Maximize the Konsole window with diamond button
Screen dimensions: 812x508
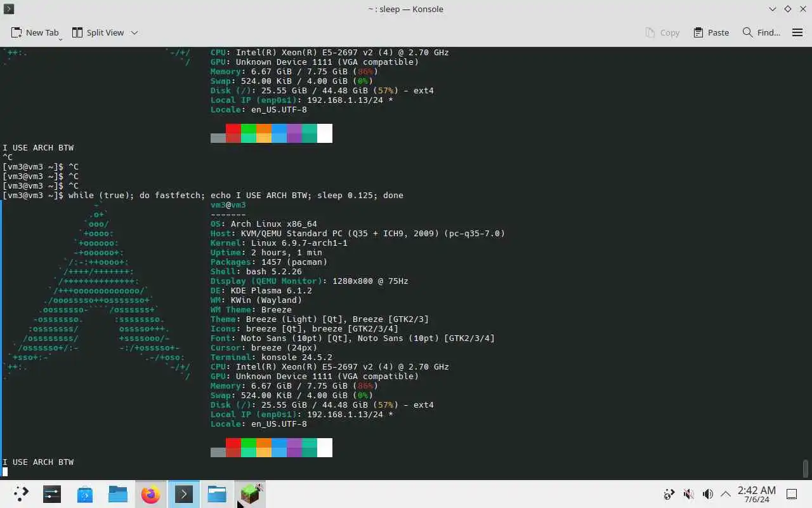(787, 9)
